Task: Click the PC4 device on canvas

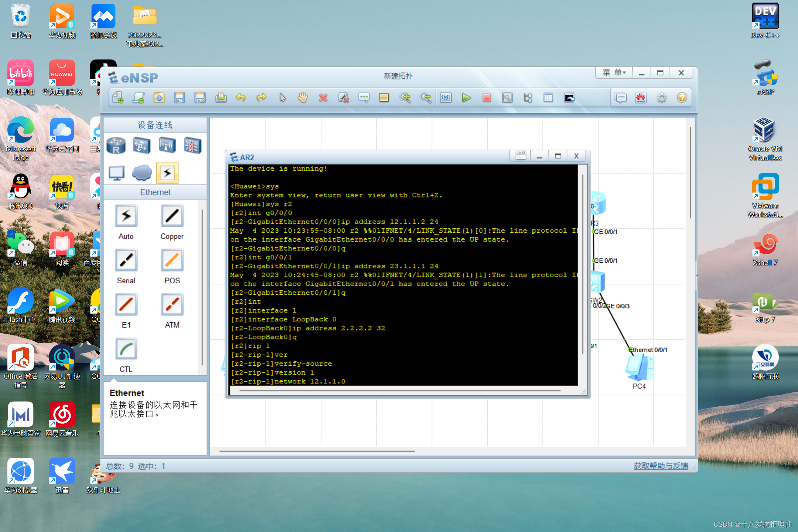Action: [639, 368]
